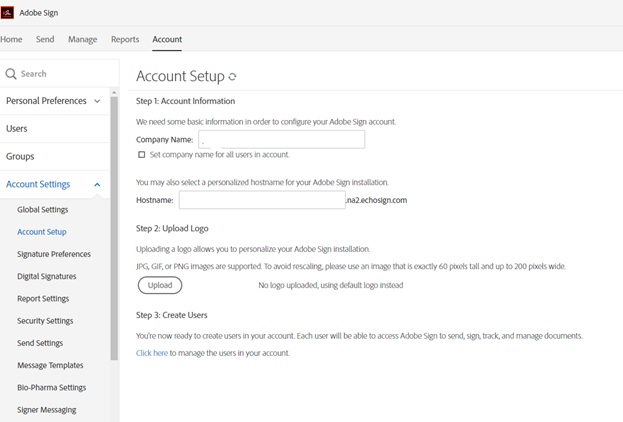The height and width of the screenshot is (422, 623).
Task: Enable Set company name for all users
Action: pos(141,155)
